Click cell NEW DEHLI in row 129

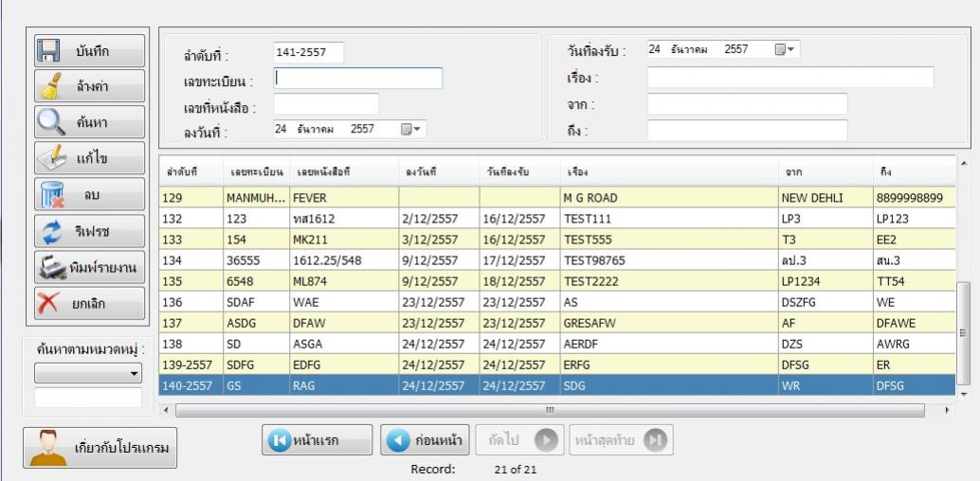coord(826,198)
